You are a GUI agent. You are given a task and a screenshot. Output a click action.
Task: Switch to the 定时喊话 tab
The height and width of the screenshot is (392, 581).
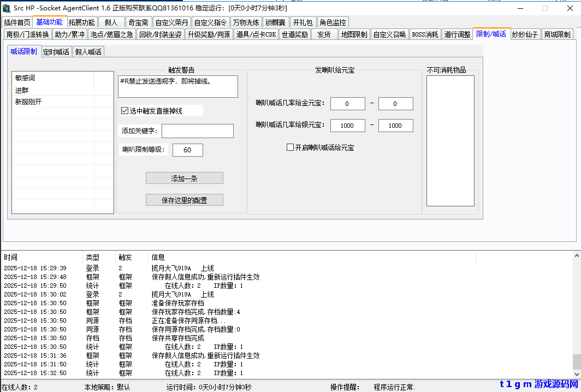coord(56,51)
